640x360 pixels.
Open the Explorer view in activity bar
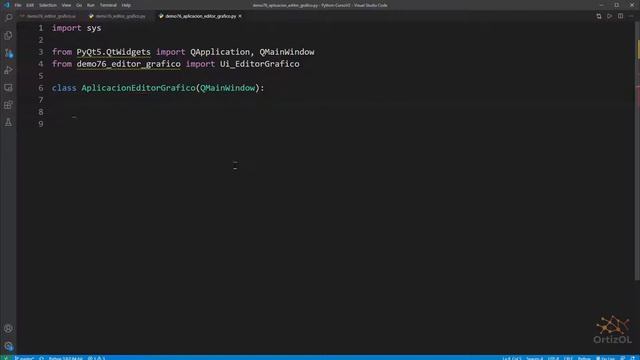pos(8,36)
